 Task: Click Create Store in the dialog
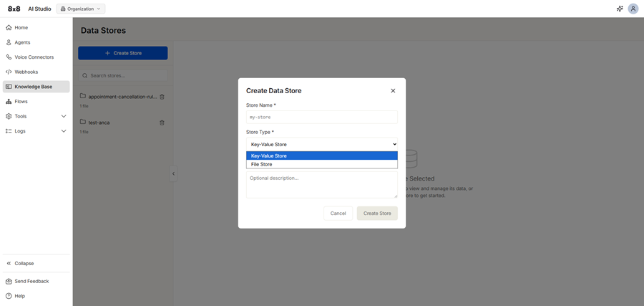(377, 214)
